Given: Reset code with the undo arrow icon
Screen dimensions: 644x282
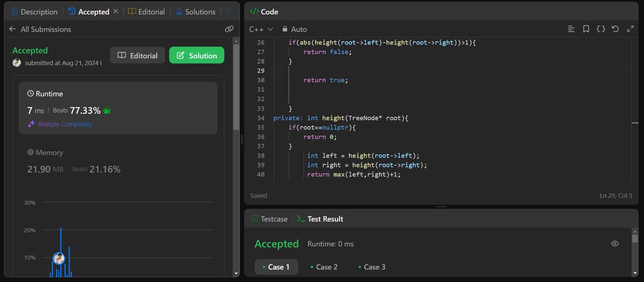Looking at the screenshot, I should click(615, 29).
